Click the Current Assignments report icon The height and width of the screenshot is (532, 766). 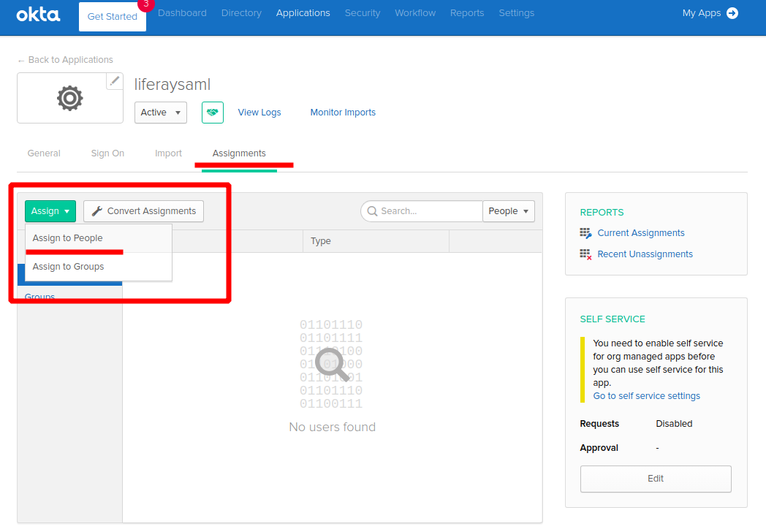(x=585, y=233)
